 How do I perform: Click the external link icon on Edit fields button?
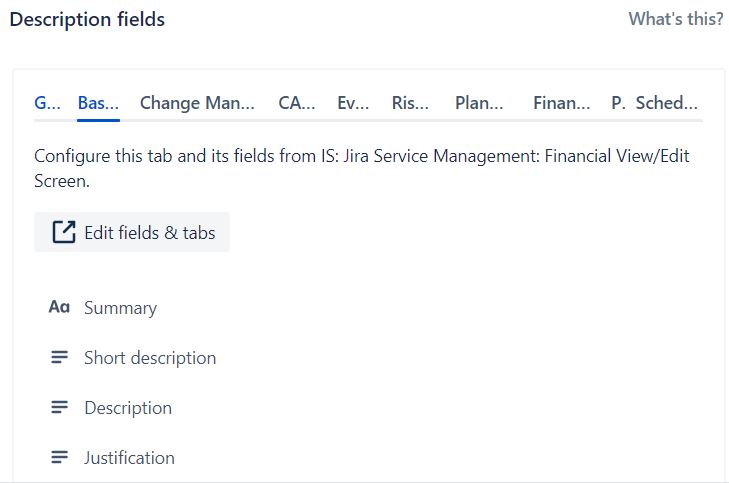point(64,232)
